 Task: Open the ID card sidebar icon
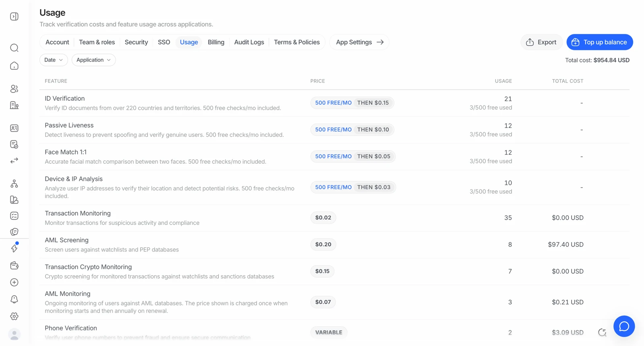click(14, 128)
